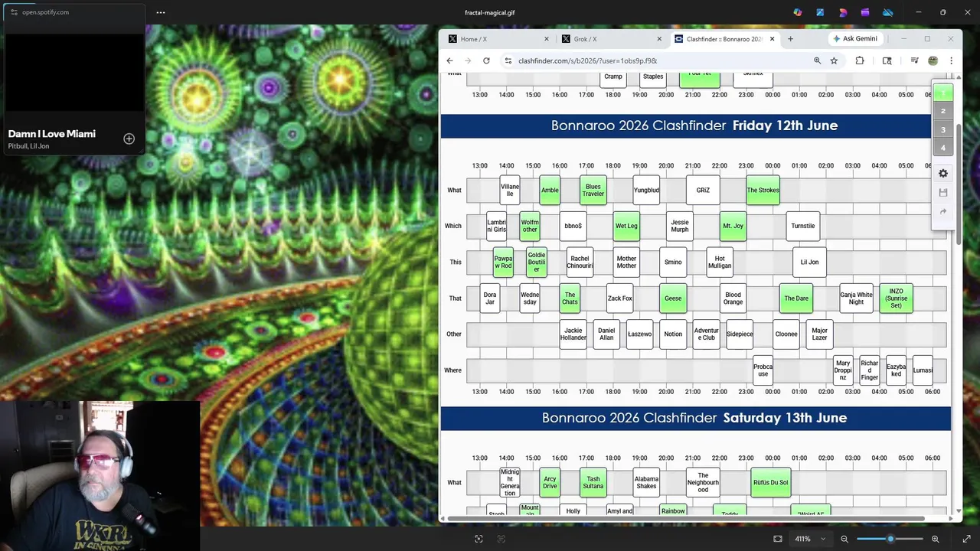Open the Chrome profile avatar

(933, 60)
